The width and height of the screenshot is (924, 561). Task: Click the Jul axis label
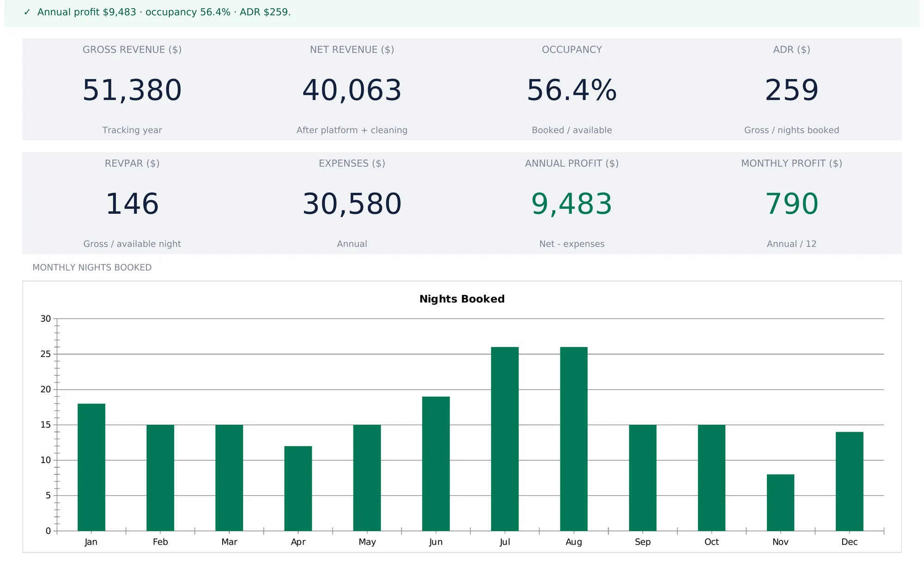(x=505, y=542)
